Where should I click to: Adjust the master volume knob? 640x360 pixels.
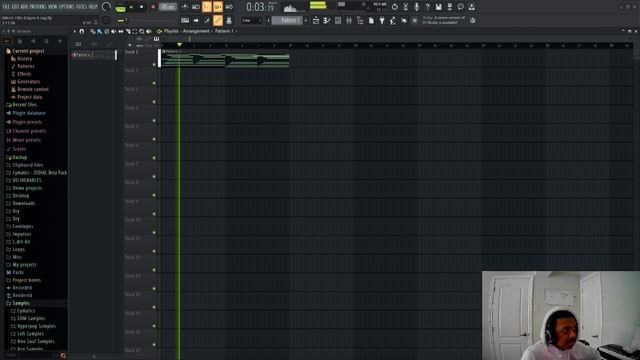(106, 7)
